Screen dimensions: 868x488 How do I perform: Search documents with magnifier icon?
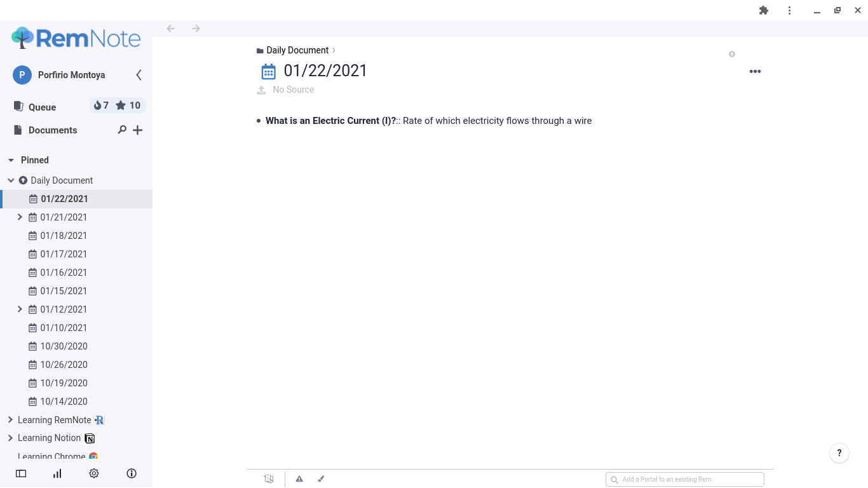tap(122, 130)
